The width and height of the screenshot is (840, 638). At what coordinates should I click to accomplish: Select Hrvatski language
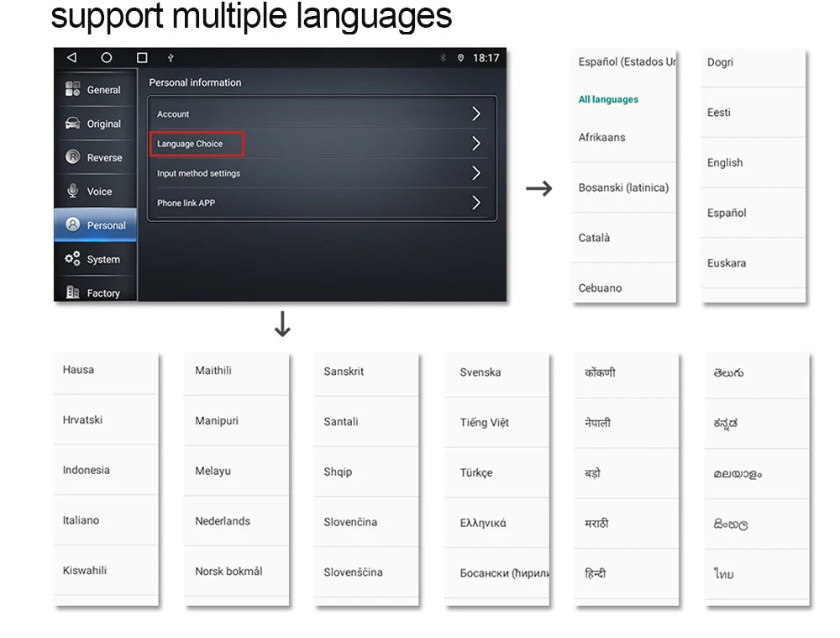(106, 419)
